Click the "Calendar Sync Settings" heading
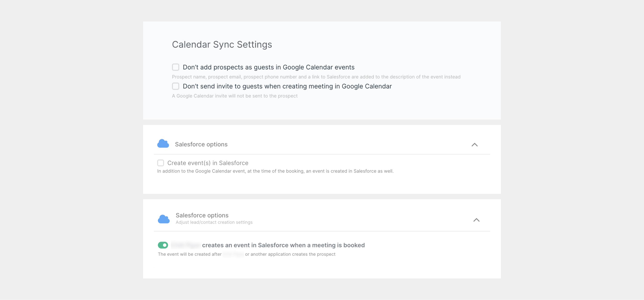 [222, 45]
